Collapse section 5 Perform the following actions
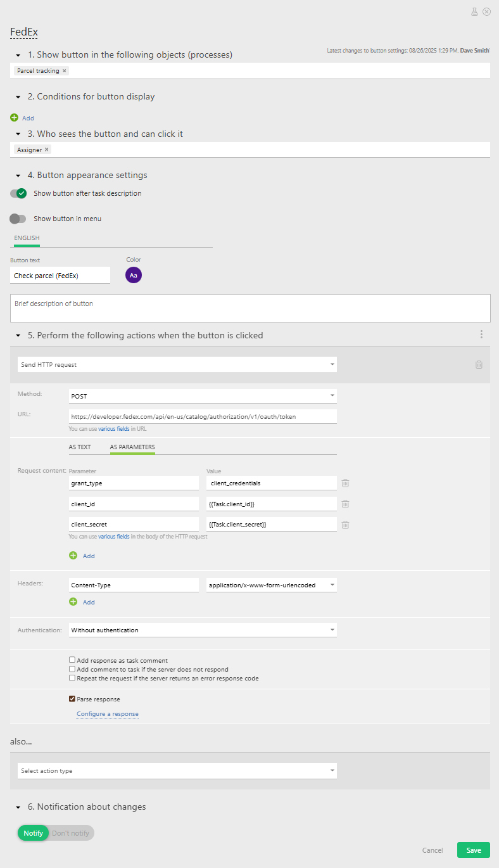The image size is (499, 868). tap(18, 336)
